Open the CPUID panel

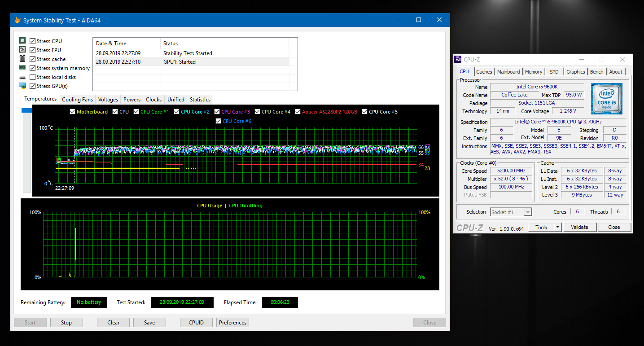pos(196,322)
